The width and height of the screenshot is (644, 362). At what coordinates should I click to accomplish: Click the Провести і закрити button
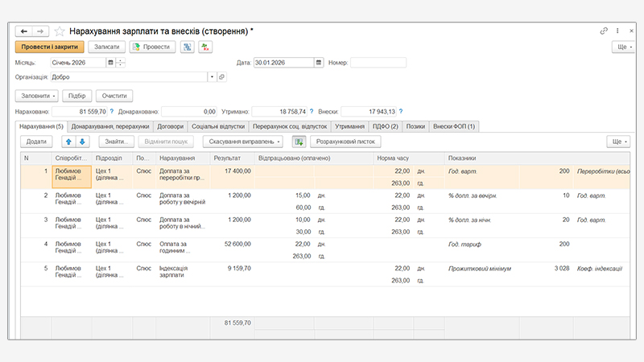(x=49, y=47)
